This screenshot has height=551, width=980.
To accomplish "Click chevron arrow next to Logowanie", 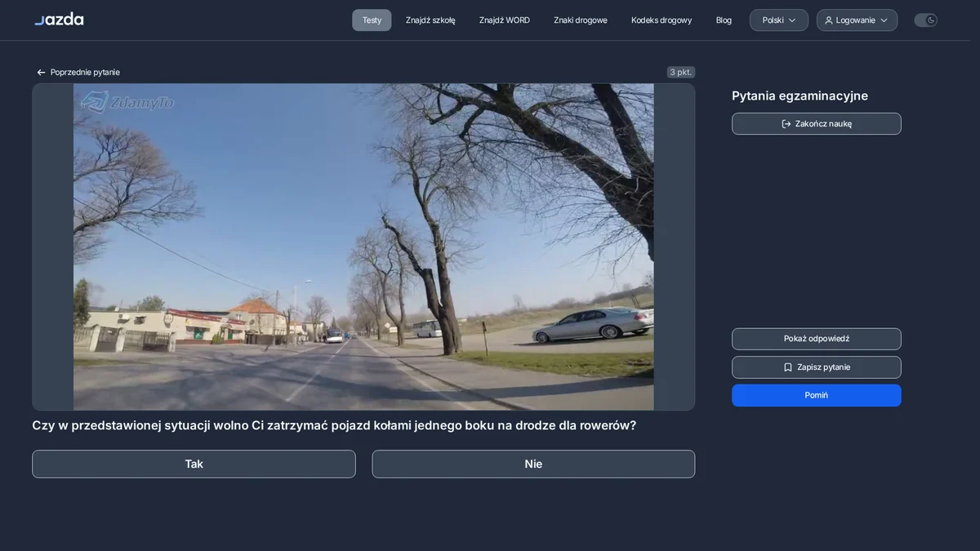I will (884, 20).
